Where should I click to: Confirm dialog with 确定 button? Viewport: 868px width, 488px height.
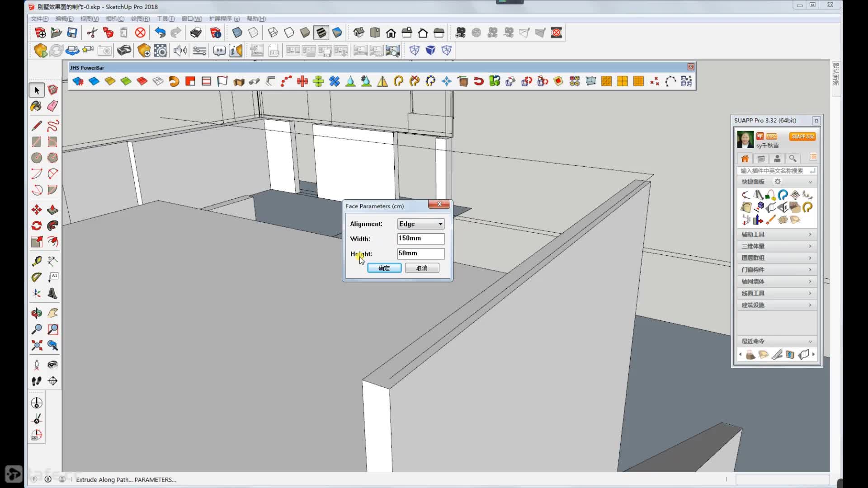point(384,268)
